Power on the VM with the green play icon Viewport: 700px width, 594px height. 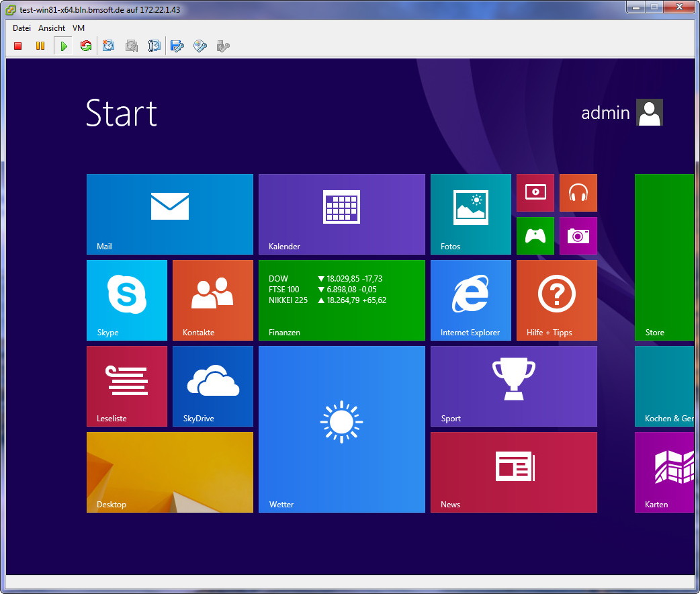(63, 46)
